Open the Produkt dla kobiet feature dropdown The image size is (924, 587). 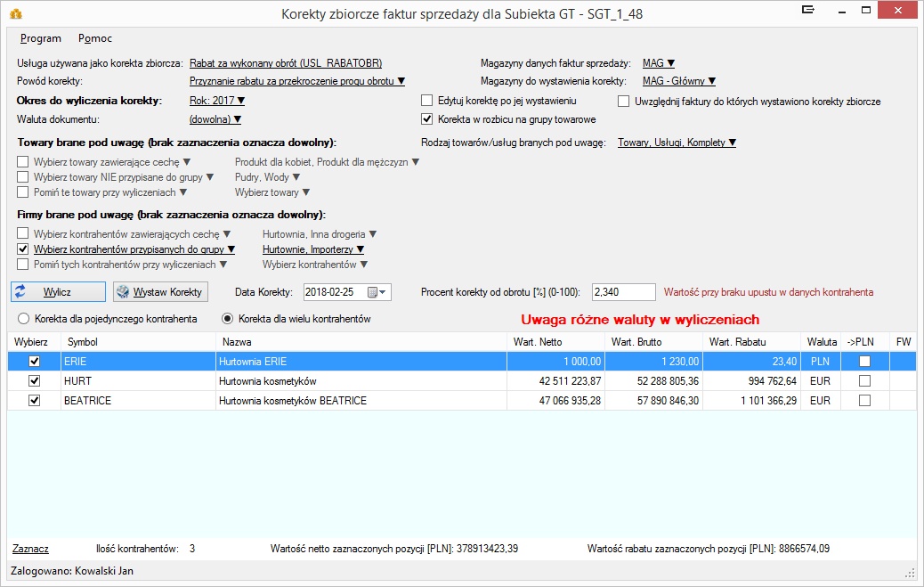click(327, 161)
